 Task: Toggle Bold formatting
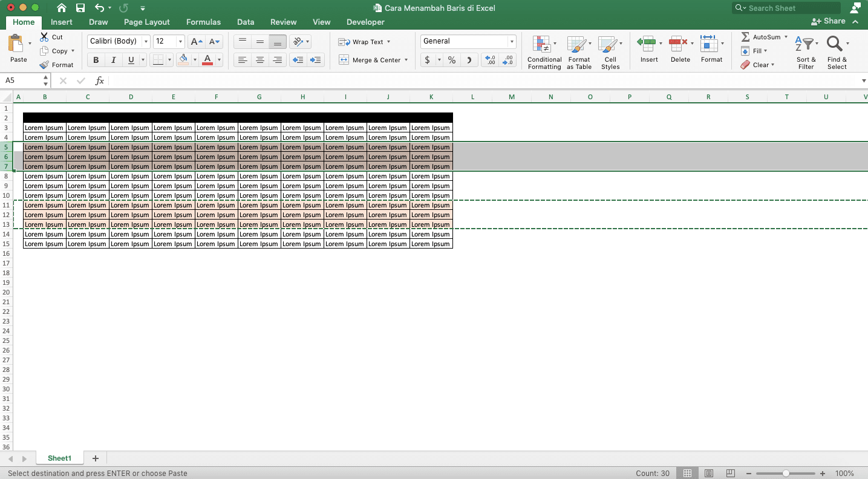96,60
